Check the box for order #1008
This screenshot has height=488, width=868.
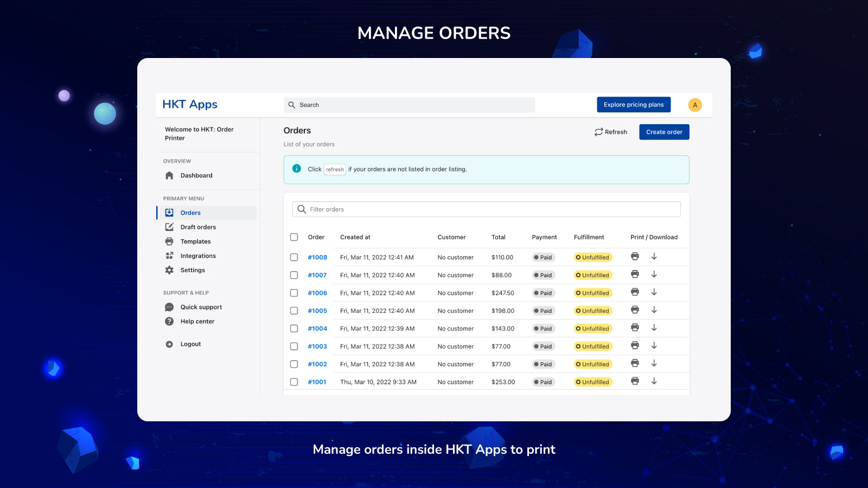(294, 258)
